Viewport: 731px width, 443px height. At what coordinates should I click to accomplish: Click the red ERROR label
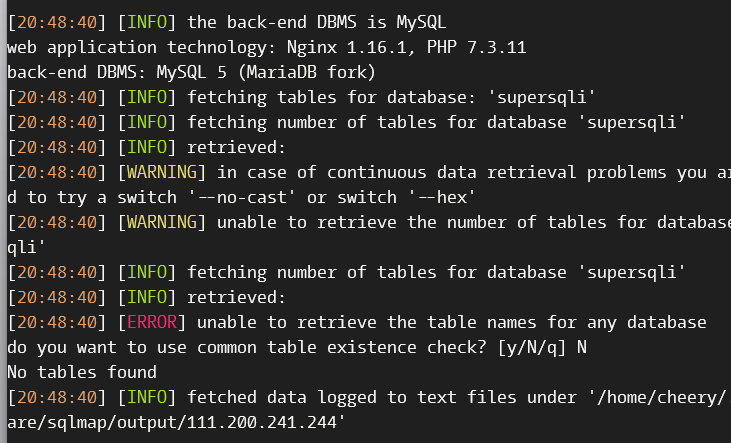152,322
